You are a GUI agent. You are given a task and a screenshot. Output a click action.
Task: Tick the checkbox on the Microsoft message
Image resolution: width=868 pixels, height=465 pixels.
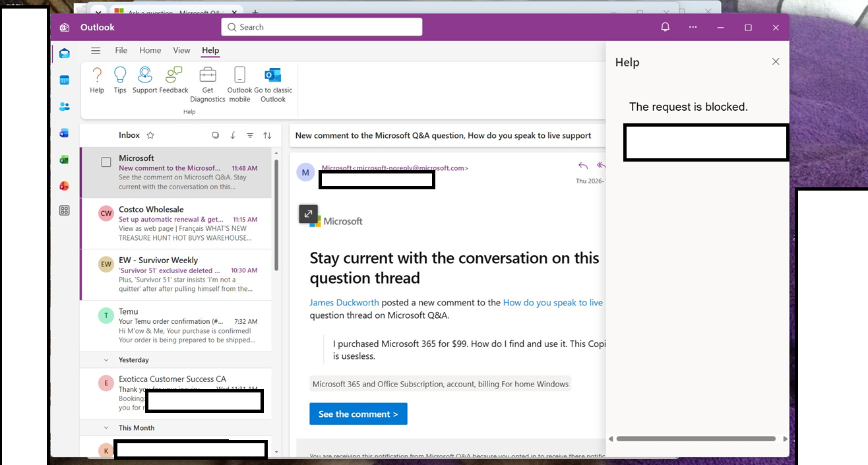click(x=106, y=162)
